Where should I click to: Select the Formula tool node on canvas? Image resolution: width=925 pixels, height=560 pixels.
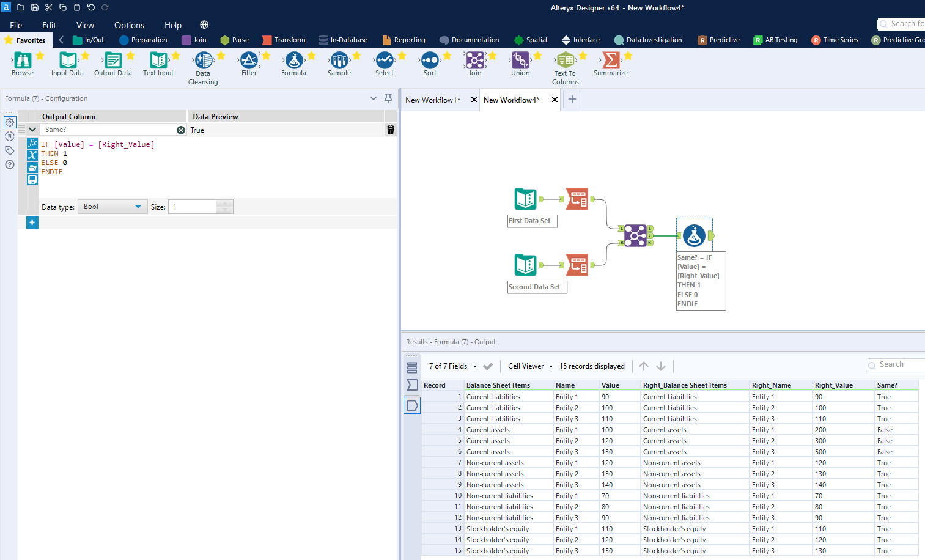[x=694, y=235]
